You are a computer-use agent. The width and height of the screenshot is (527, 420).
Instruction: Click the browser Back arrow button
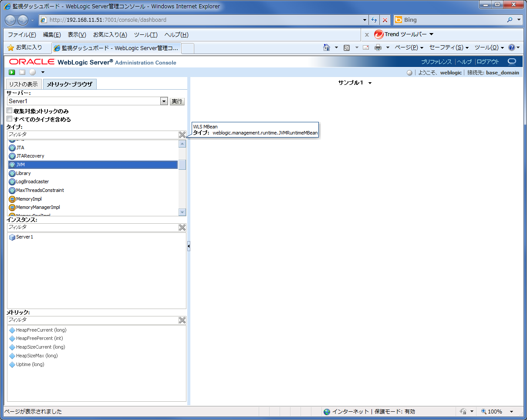11,20
